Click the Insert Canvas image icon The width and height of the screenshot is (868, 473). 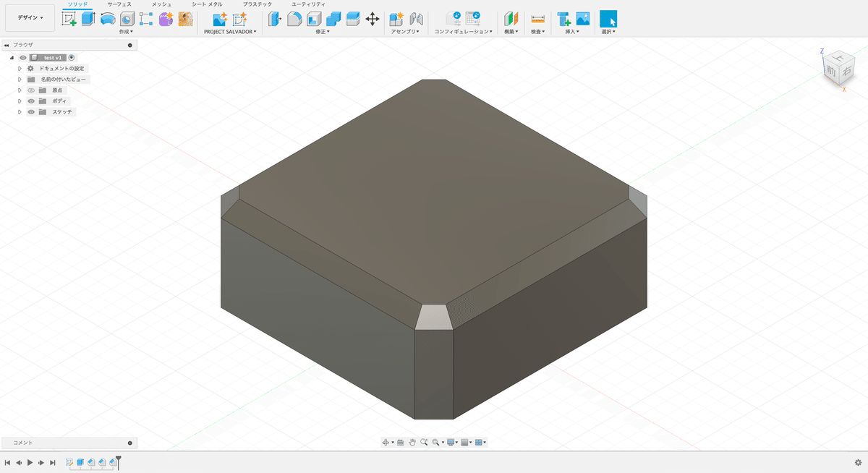point(582,19)
